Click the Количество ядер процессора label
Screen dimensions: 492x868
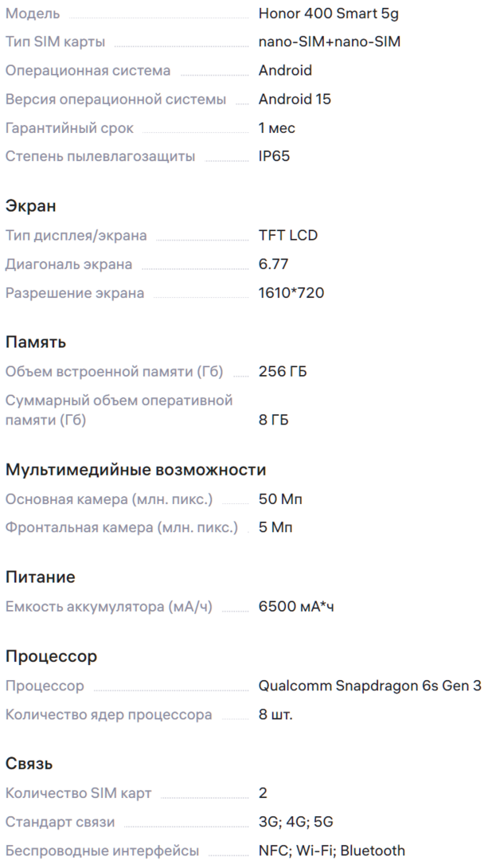[108, 715]
